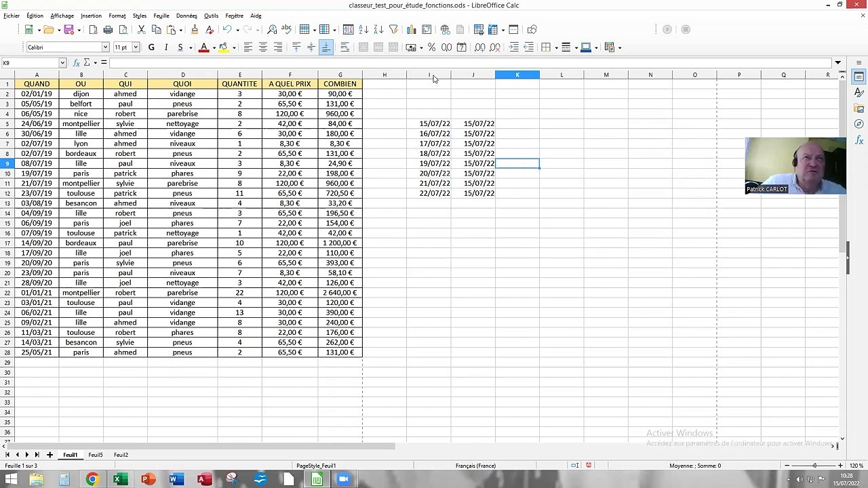Insert hyperlink globe icon
This screenshot has width=868, height=488.
(445, 29)
